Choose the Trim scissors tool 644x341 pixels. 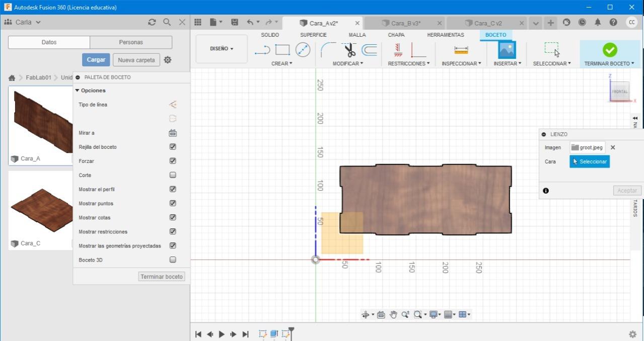(349, 50)
